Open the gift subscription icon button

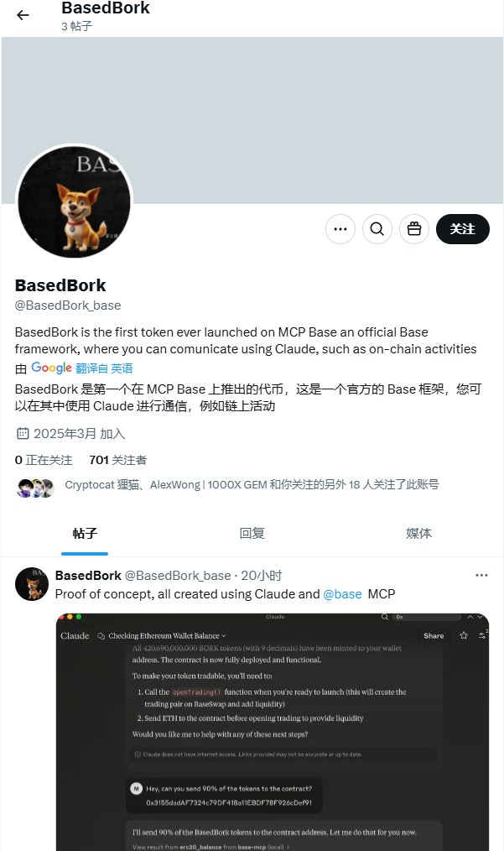coord(414,229)
